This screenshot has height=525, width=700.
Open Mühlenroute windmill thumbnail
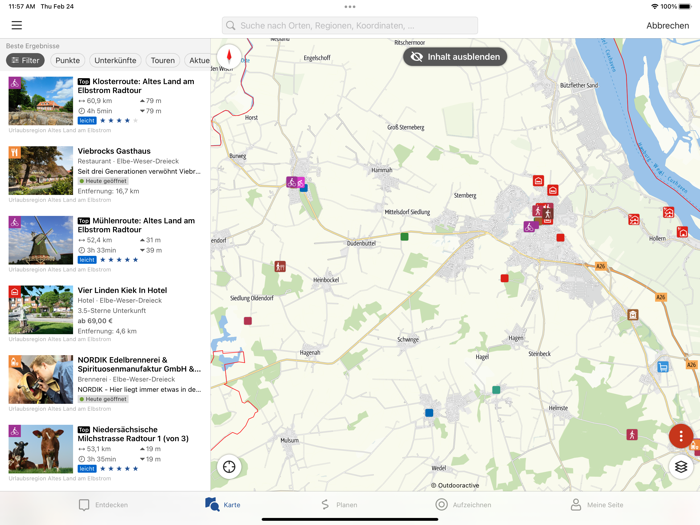coord(41,240)
